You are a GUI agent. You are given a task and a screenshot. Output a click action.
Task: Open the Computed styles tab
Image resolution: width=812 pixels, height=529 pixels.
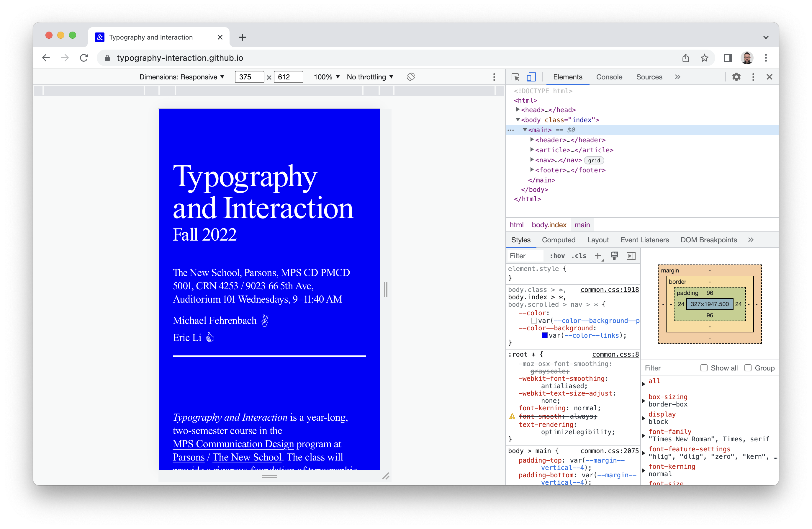point(559,240)
